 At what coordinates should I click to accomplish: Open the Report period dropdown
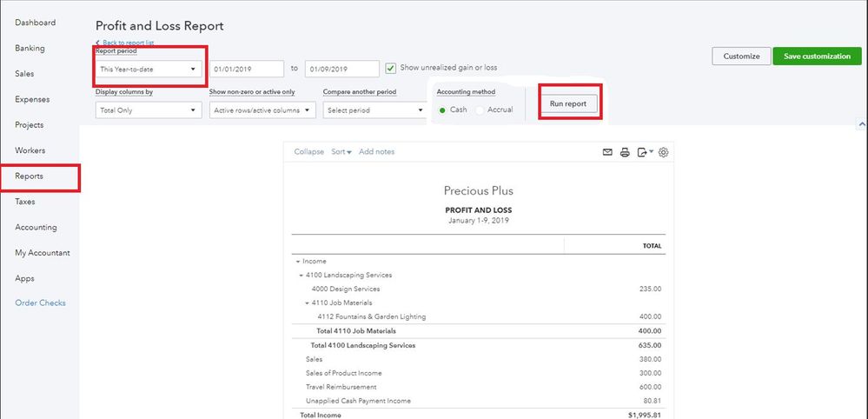coord(149,69)
